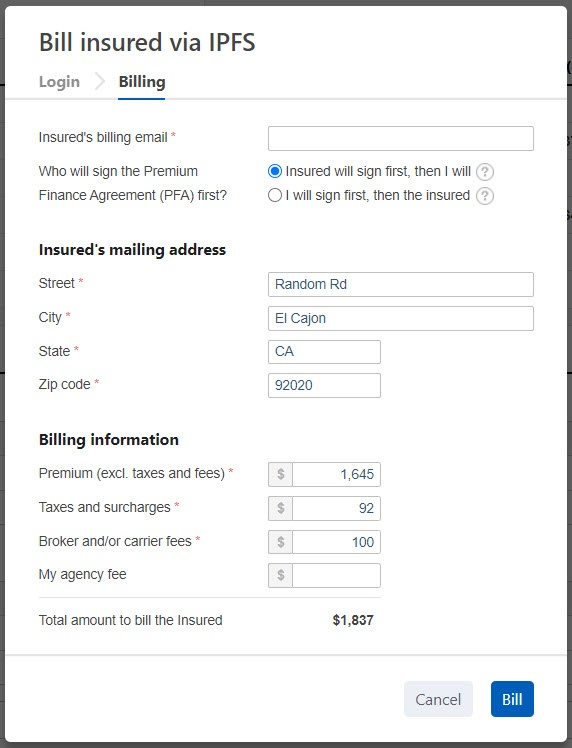This screenshot has height=748, width=572.
Task: Click dollar icon in Broker and carrier fees
Action: click(x=281, y=542)
